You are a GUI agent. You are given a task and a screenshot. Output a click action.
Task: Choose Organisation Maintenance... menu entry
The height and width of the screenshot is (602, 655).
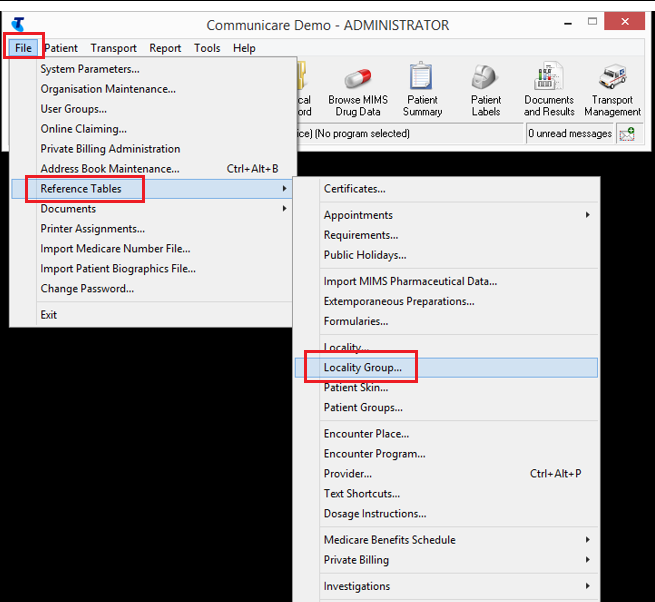point(152,89)
